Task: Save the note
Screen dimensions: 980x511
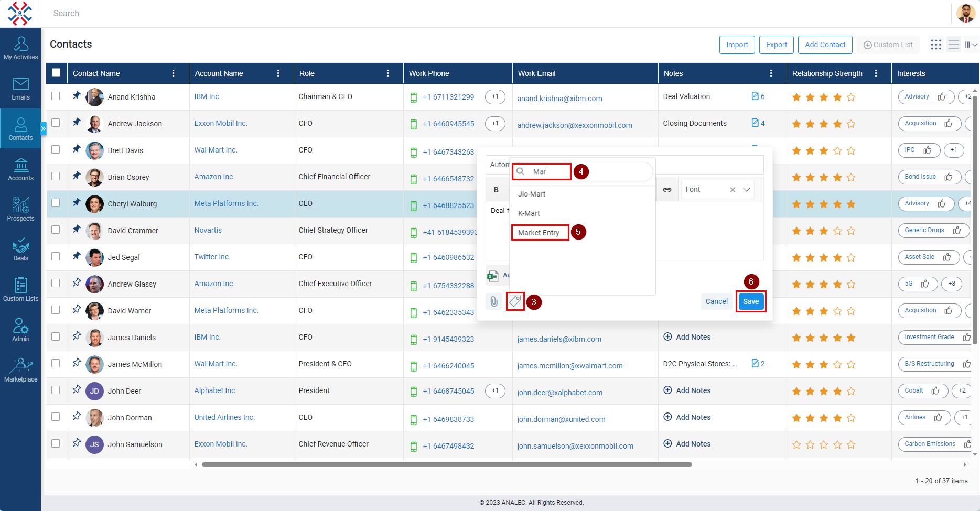Action: point(751,301)
